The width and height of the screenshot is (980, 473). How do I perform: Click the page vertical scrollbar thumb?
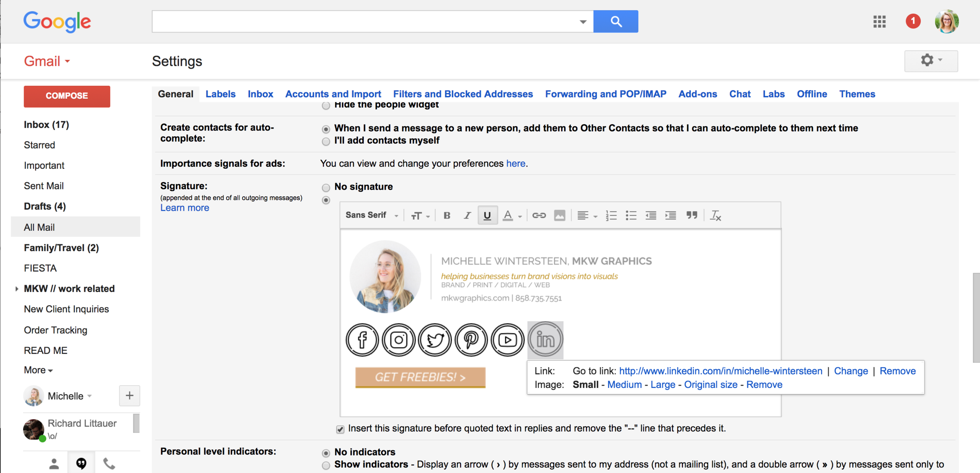[976, 317]
